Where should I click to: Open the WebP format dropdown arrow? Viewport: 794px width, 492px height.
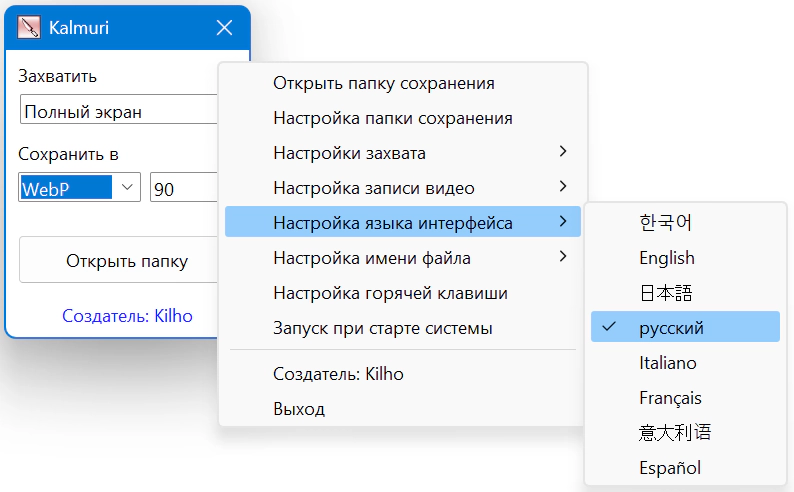127,187
